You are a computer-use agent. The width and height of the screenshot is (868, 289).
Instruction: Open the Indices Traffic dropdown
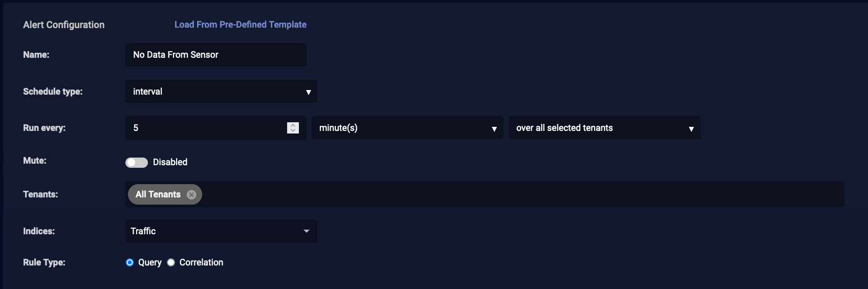tap(221, 231)
